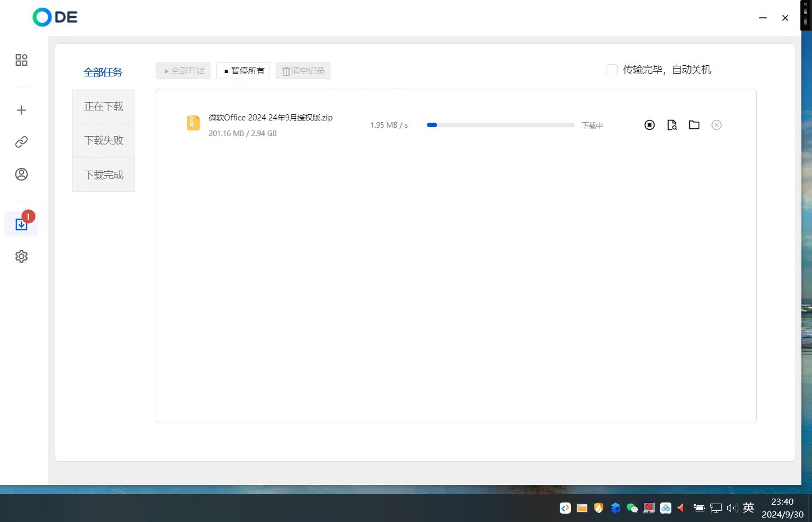Image resolution: width=812 pixels, height=522 pixels.
Task: Open WeChat from the system tray
Action: coord(632,508)
